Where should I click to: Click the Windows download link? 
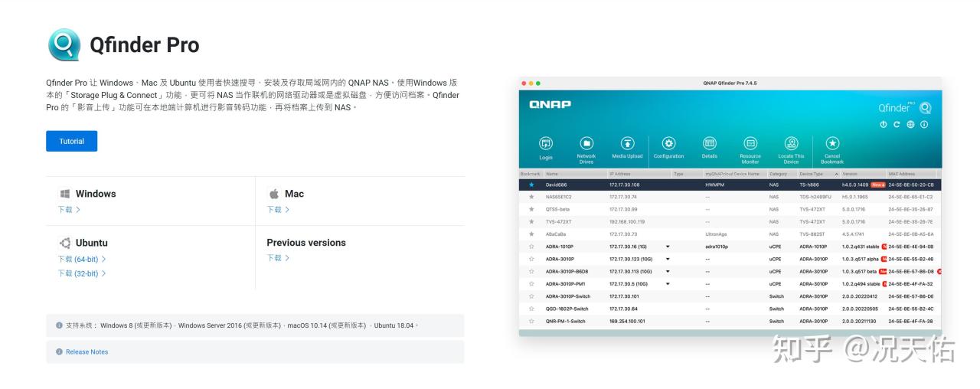coord(68,209)
